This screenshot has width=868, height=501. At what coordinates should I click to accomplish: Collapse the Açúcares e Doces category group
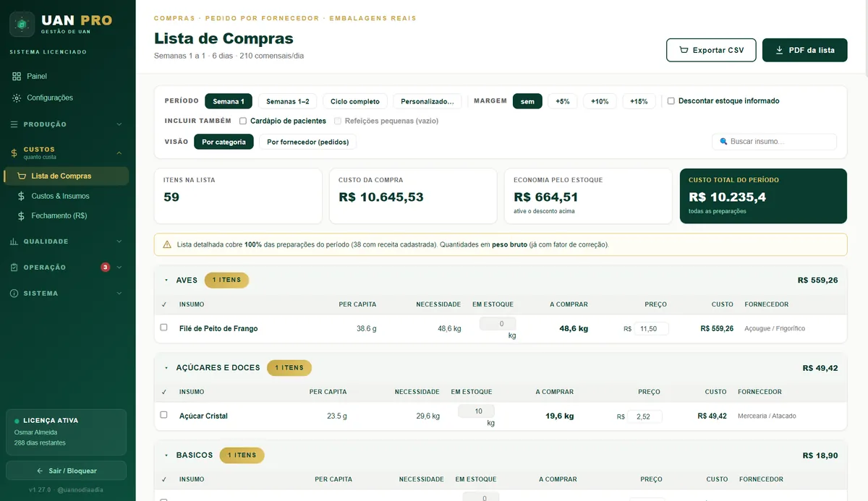tap(166, 367)
